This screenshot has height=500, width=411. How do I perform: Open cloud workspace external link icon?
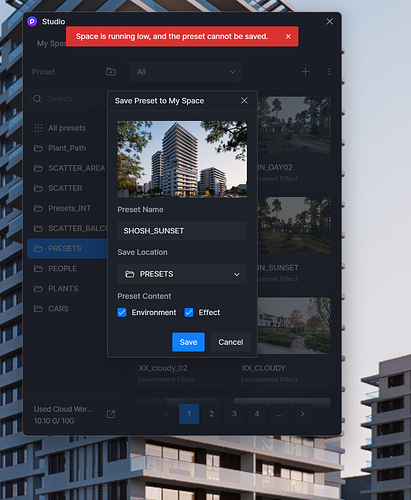(x=111, y=414)
